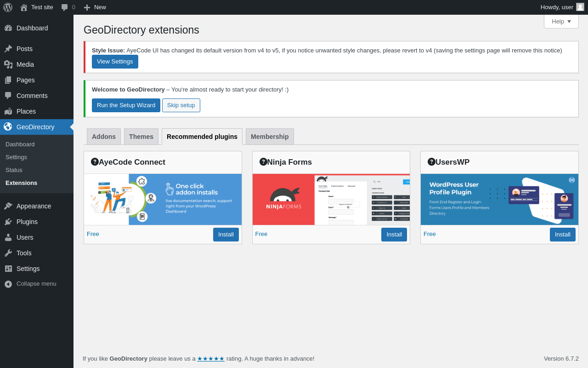Screen dimensions: 588x368
Task: Open the comments bubble icon in admin bar
Action: click(65, 7)
